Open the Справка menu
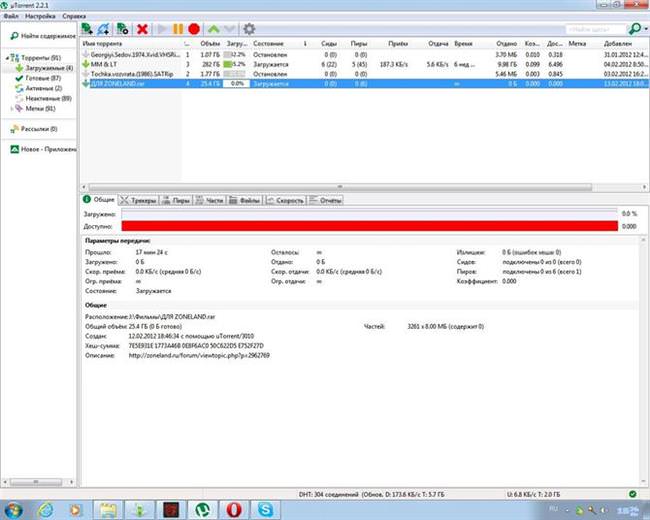The height and width of the screenshot is (520, 650). click(74, 16)
